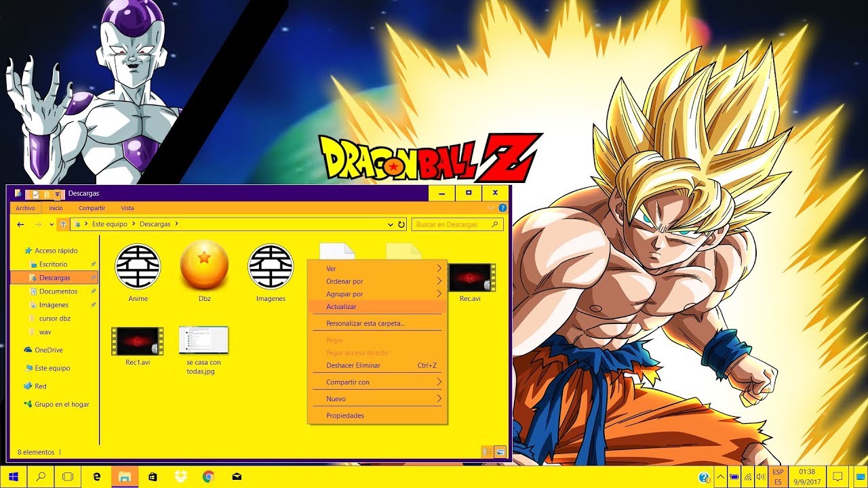Open Dropbox from the taskbar

tap(180, 476)
